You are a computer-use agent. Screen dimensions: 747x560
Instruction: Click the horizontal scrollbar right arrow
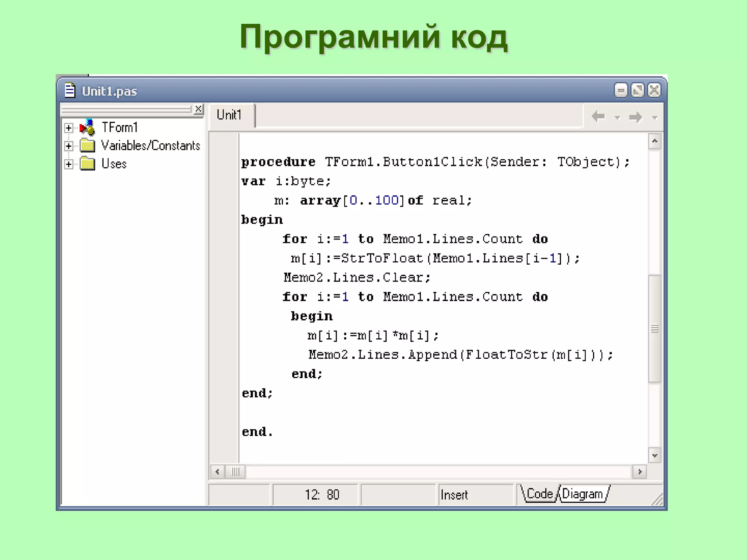tap(639, 472)
